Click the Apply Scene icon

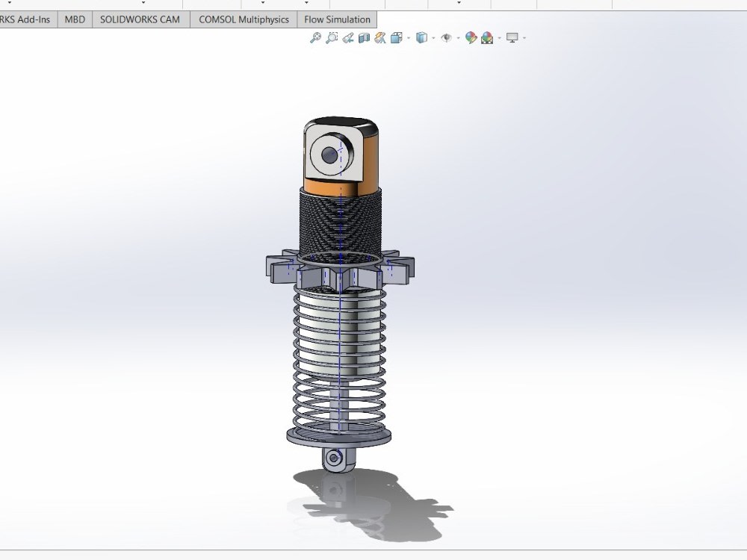click(486, 37)
